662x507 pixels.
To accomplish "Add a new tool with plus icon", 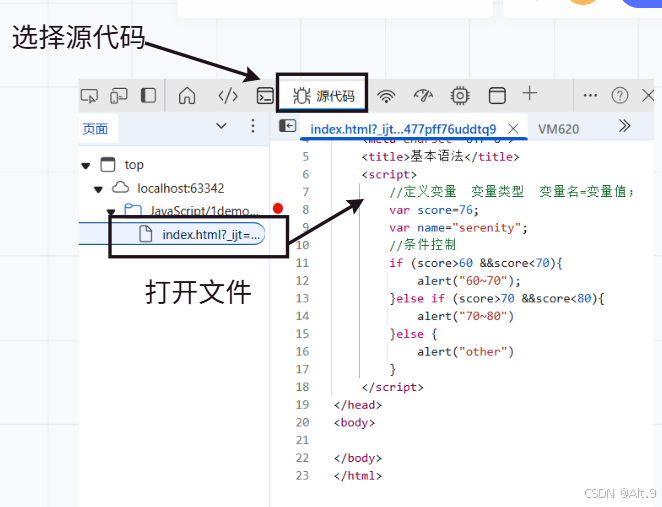I will click(x=529, y=93).
